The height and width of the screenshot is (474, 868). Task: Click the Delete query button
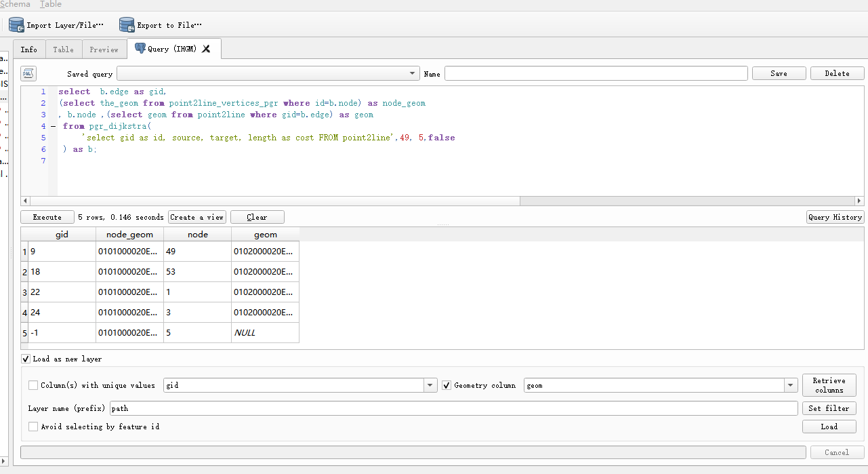click(x=838, y=73)
